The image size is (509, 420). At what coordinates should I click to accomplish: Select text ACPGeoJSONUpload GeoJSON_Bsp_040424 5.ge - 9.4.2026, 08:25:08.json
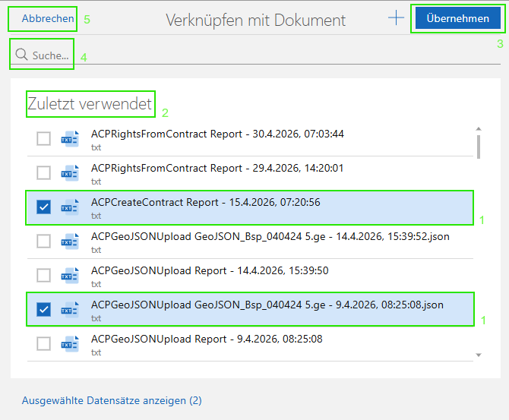tap(267, 305)
